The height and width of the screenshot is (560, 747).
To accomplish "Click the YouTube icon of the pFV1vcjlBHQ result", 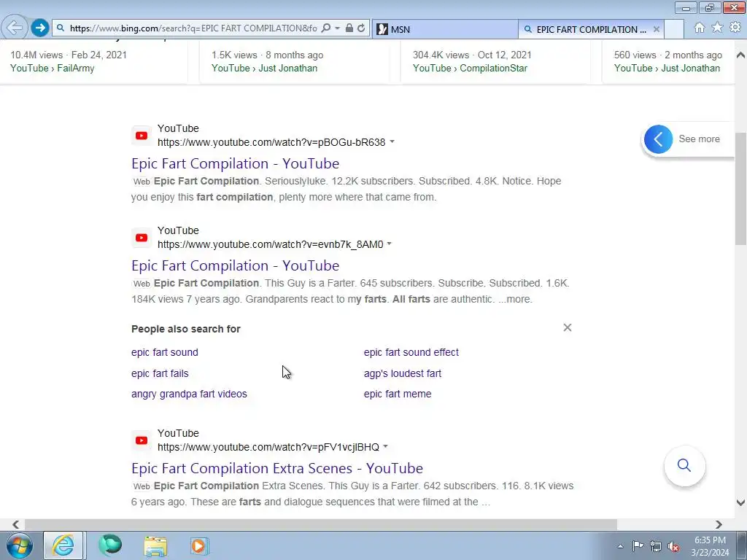I will [141, 440].
